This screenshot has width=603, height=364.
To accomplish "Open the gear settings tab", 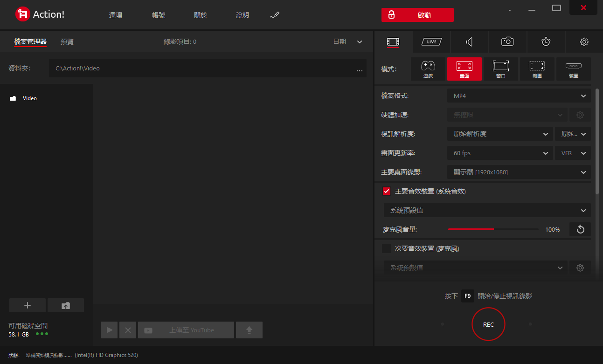I will click(584, 42).
